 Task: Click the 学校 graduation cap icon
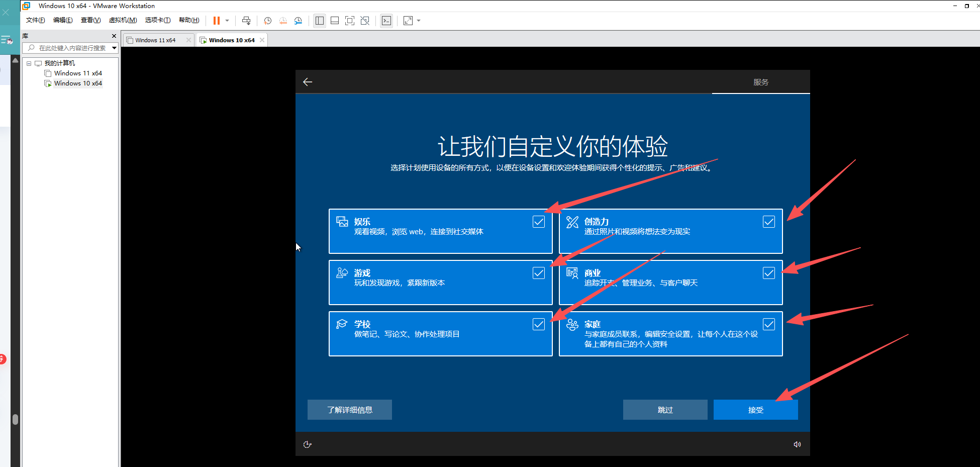pos(342,324)
